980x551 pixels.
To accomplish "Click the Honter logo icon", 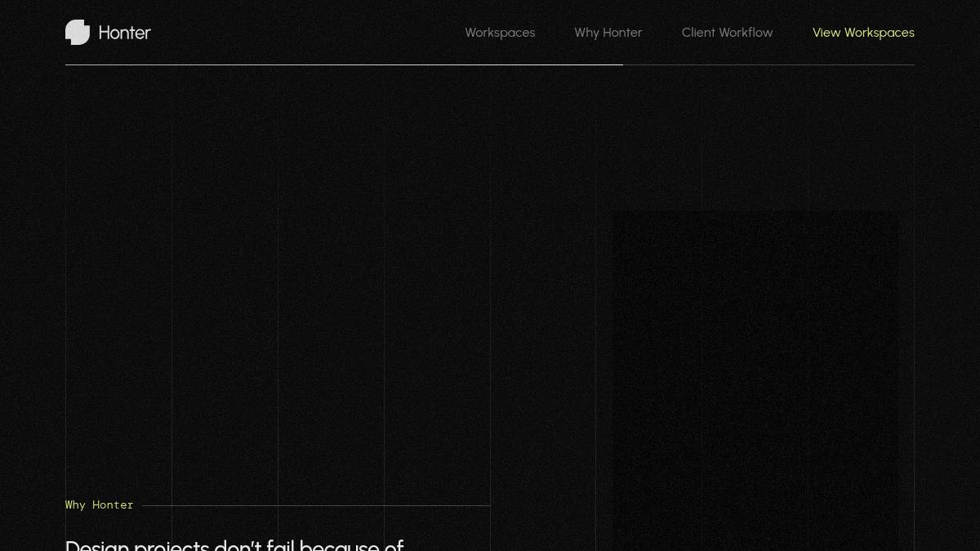I will click(x=78, y=33).
